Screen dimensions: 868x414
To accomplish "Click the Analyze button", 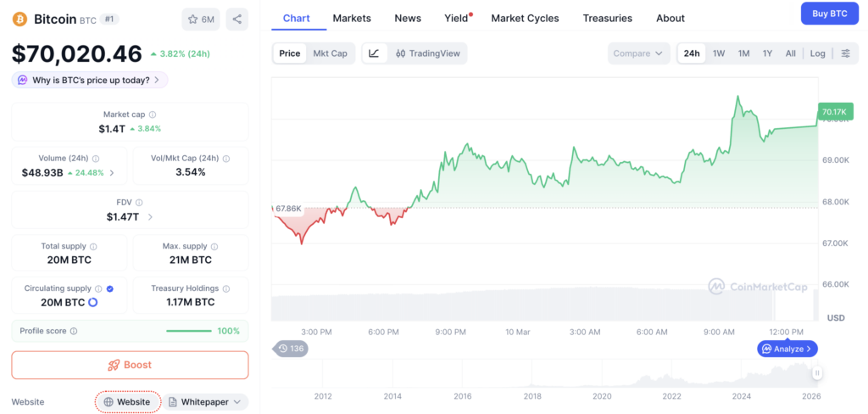I will point(787,349).
